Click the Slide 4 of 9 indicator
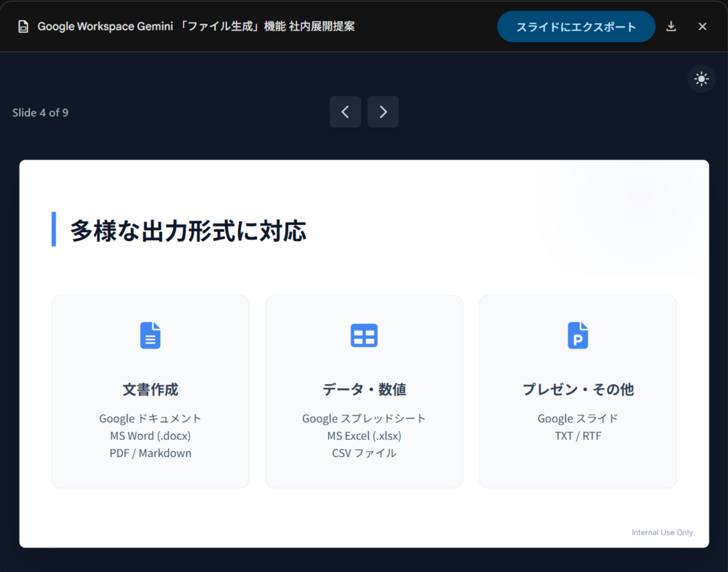The image size is (728, 572). tap(40, 113)
